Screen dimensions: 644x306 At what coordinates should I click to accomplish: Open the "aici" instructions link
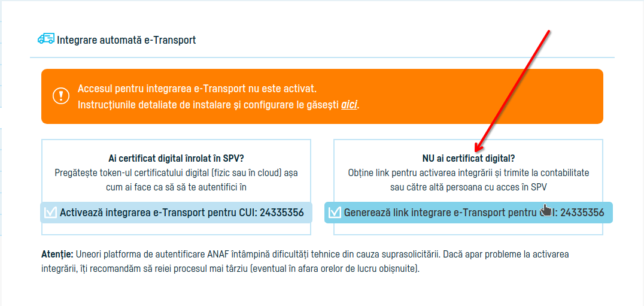pos(349,105)
